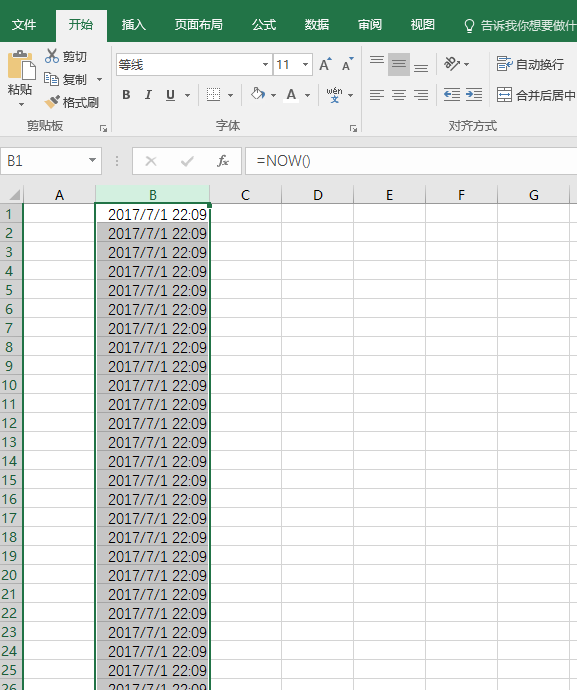The image size is (577, 690).
Task: Select column E header
Action: [389, 195]
